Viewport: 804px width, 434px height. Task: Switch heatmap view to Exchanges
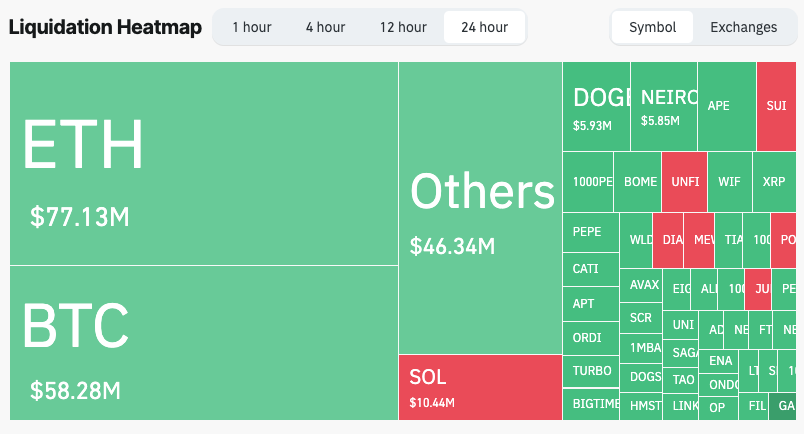click(x=743, y=27)
